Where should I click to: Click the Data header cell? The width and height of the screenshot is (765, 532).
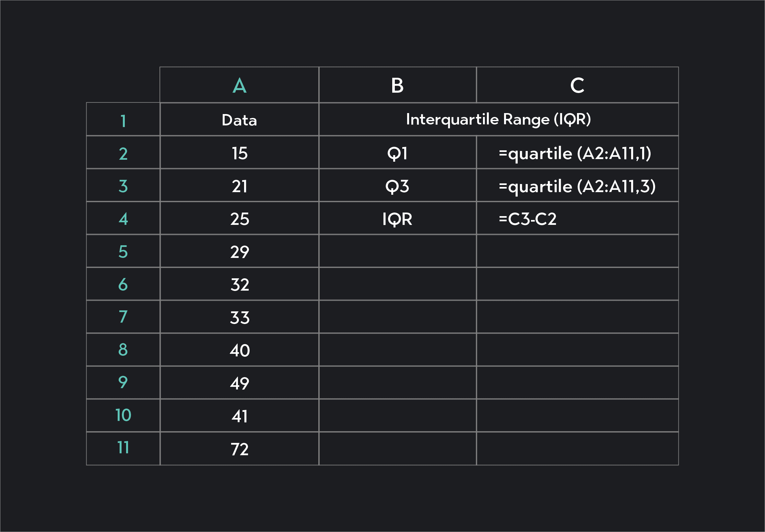coord(239,121)
